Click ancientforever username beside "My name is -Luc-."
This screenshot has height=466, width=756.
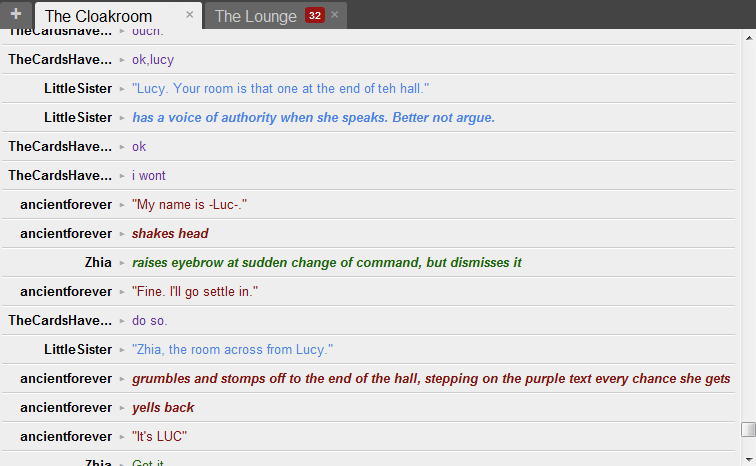click(x=66, y=204)
